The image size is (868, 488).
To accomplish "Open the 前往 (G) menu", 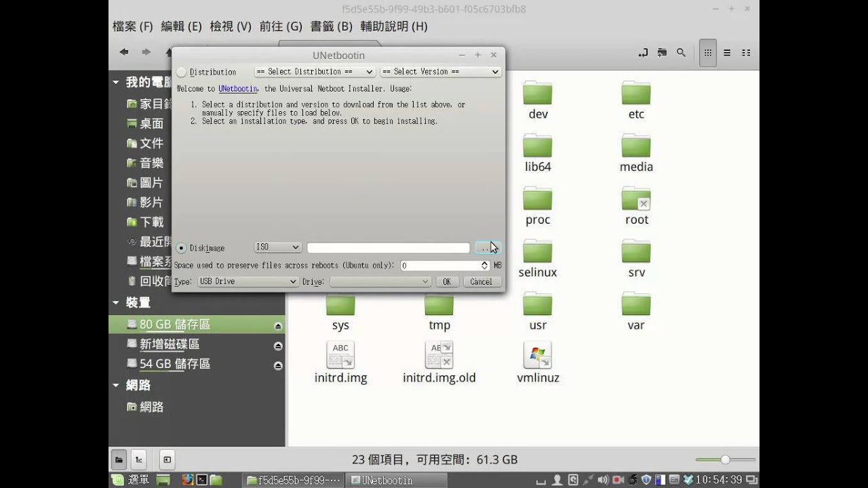I will 281,26.
